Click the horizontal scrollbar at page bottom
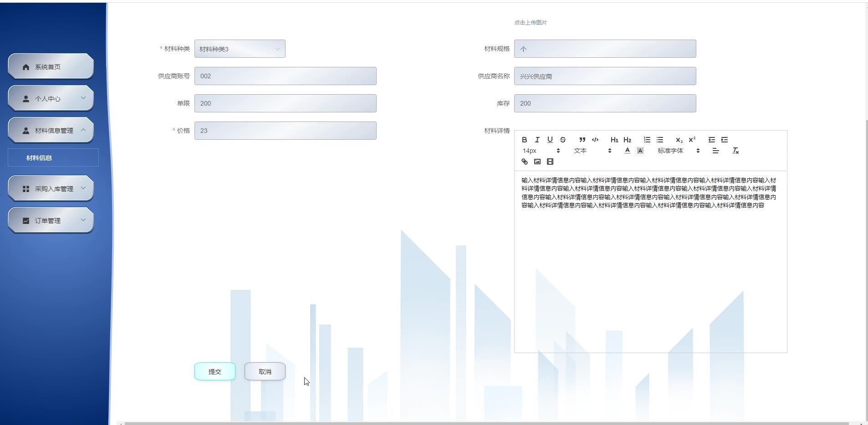The image size is (868, 425). point(486,423)
